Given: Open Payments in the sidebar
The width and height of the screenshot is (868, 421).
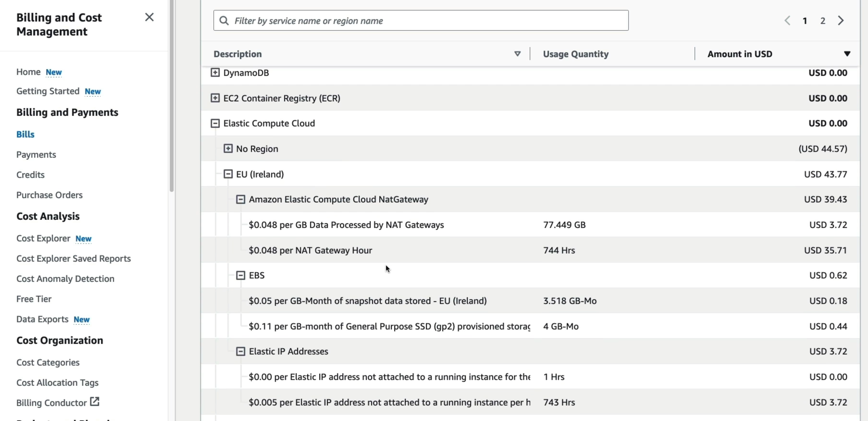Looking at the screenshot, I should pyautogui.click(x=36, y=154).
